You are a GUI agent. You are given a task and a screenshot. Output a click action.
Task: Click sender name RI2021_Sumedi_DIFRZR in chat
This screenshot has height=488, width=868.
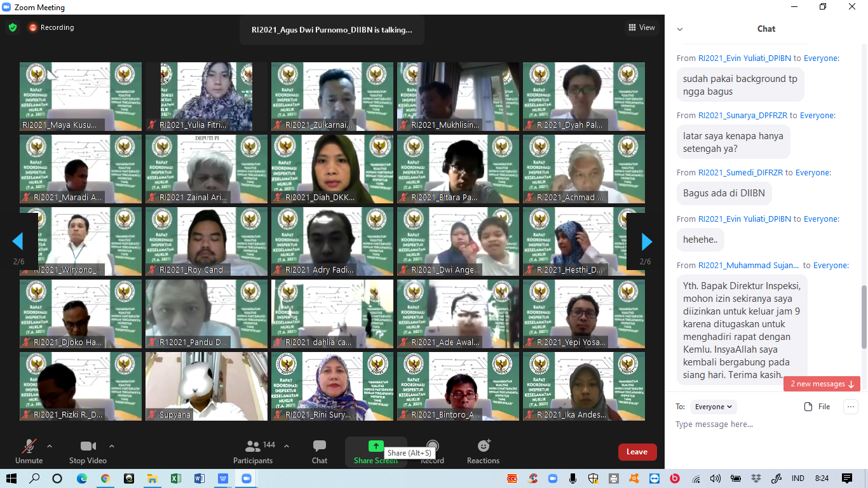[x=740, y=173]
